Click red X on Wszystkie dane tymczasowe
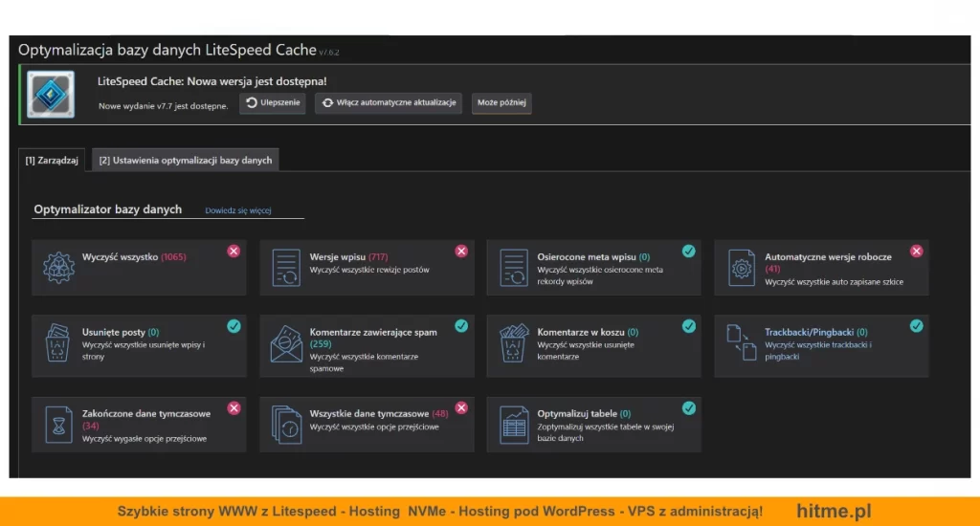 click(x=461, y=408)
